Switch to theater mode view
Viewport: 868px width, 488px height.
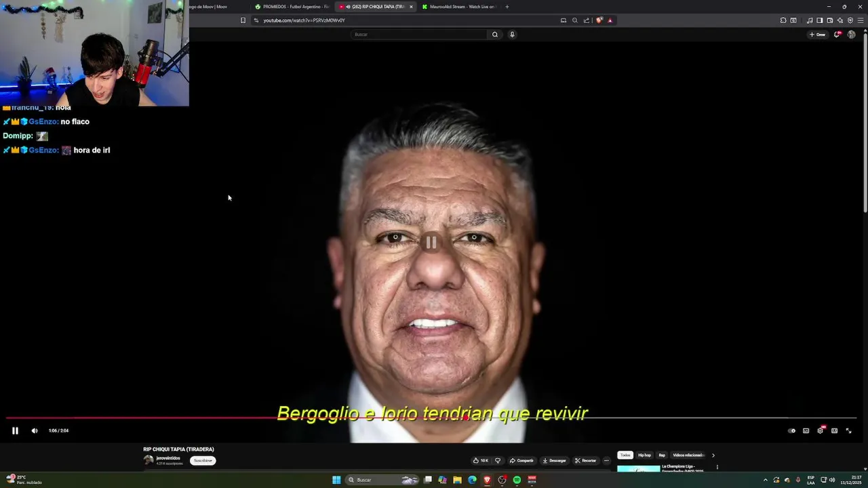834,430
